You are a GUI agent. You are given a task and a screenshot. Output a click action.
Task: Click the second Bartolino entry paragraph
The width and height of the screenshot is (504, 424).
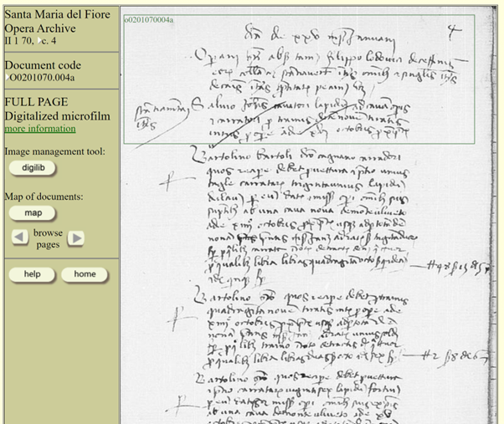[x=299, y=329]
